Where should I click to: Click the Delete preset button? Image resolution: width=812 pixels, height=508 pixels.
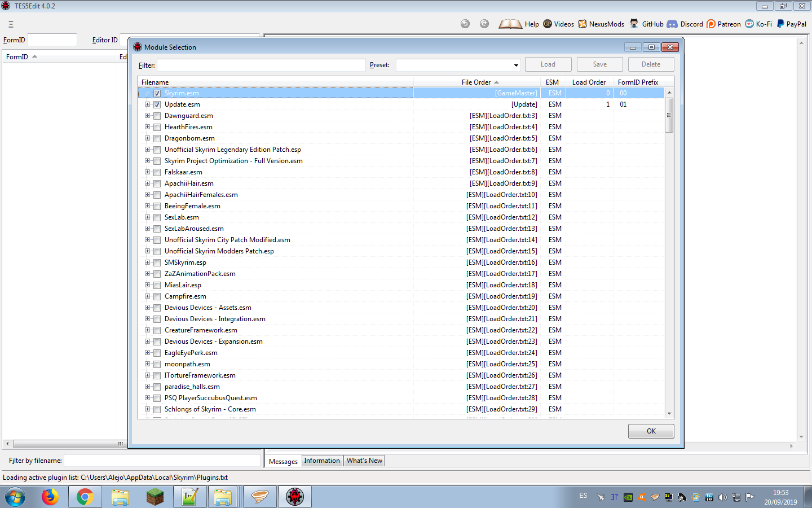point(651,64)
